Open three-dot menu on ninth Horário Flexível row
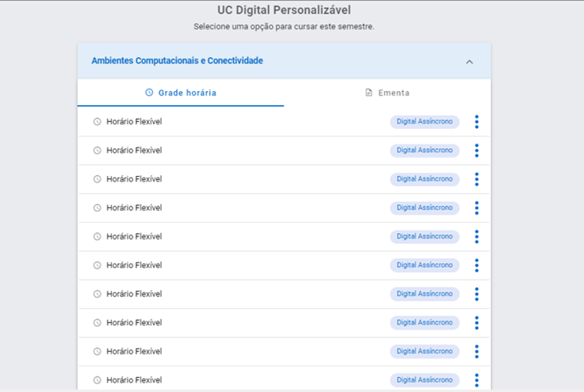This screenshot has width=584, height=392. tap(477, 351)
